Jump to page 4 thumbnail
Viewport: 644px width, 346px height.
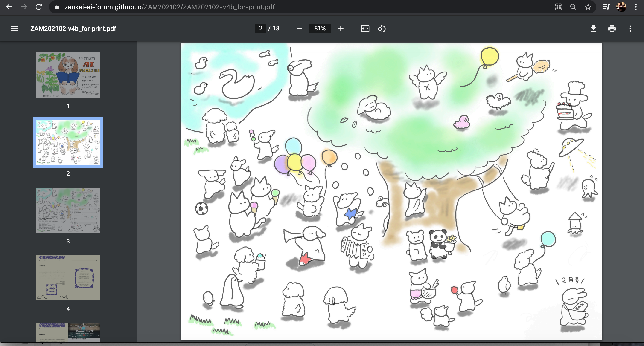coord(68,278)
